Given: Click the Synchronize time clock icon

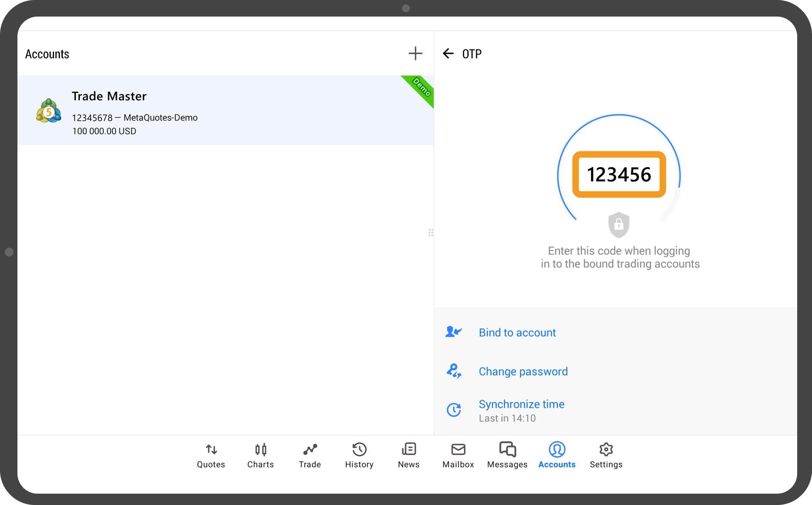Looking at the screenshot, I should pos(454,410).
